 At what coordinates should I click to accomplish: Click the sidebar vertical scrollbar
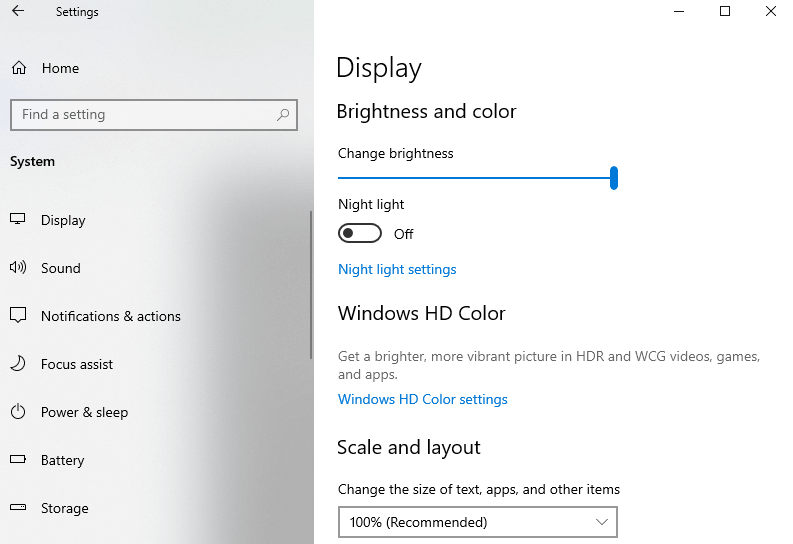311,285
